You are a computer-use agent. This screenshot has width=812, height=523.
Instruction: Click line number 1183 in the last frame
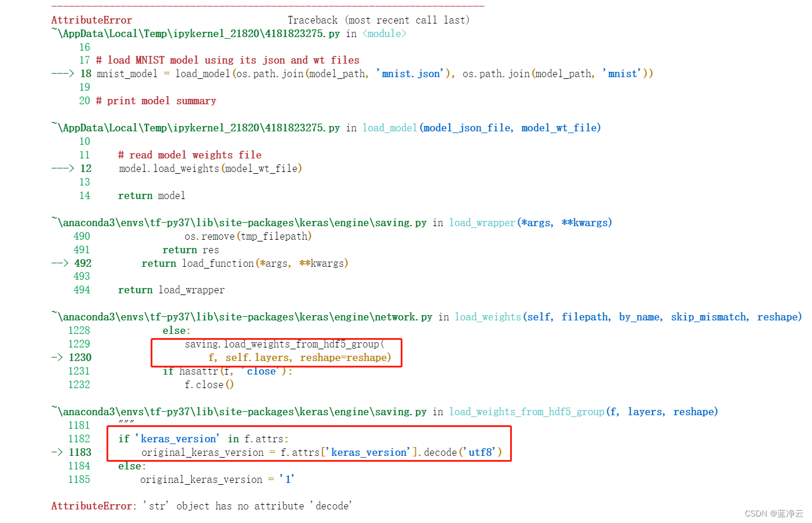pyautogui.click(x=80, y=452)
